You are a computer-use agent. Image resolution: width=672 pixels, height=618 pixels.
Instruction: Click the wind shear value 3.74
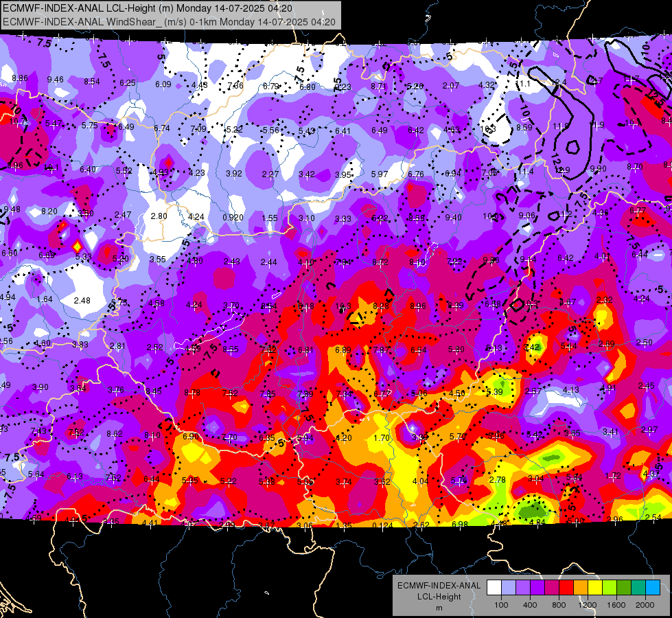344,482
